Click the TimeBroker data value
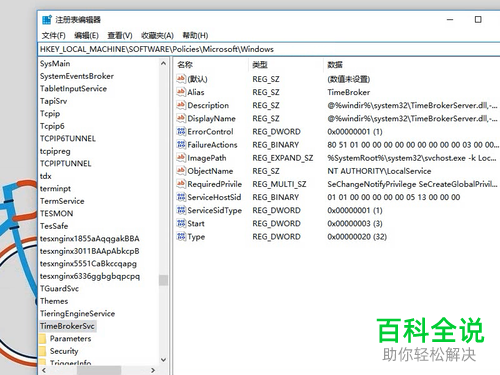Screen dimensions: 500x375 click(x=349, y=92)
